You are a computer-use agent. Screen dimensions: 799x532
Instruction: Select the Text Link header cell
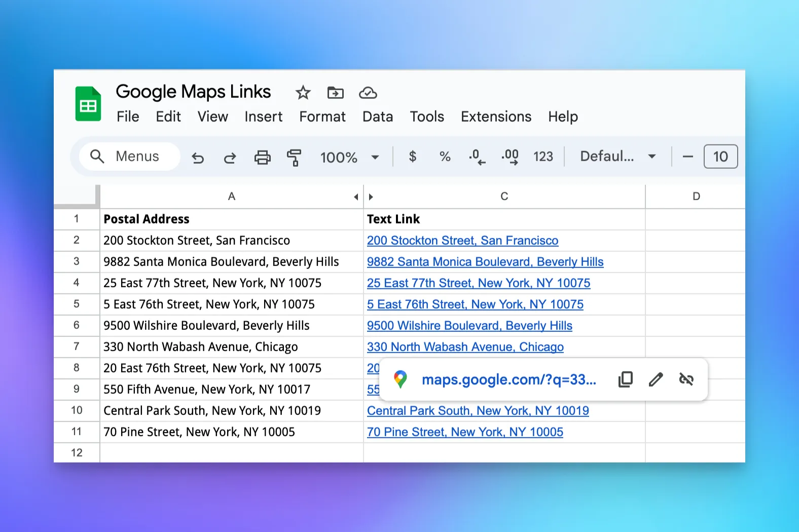coord(504,219)
